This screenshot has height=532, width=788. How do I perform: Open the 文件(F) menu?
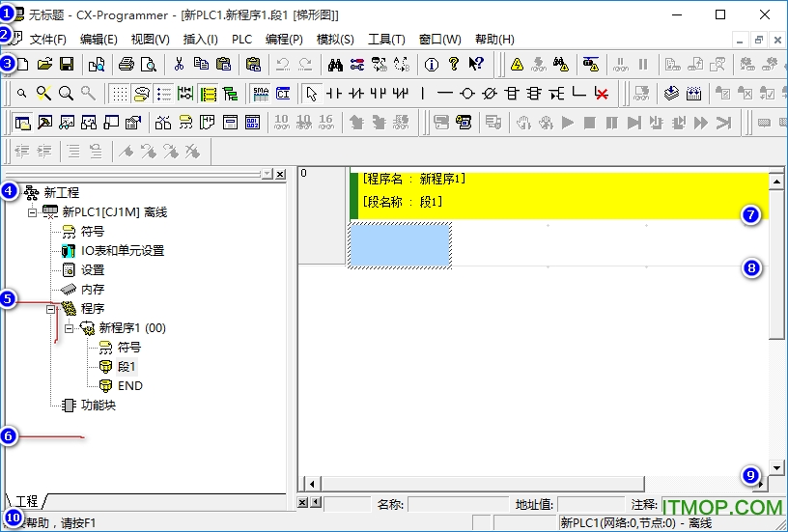(48, 40)
